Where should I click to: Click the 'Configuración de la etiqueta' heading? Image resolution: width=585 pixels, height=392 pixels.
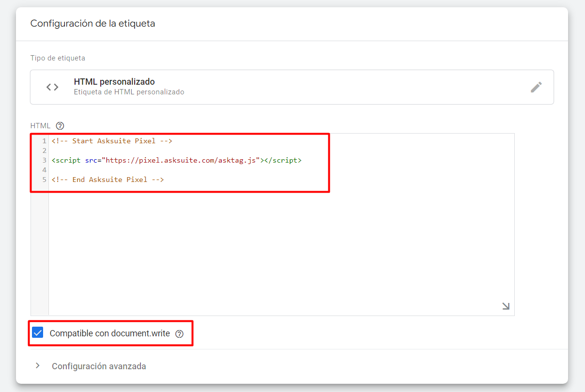92,23
